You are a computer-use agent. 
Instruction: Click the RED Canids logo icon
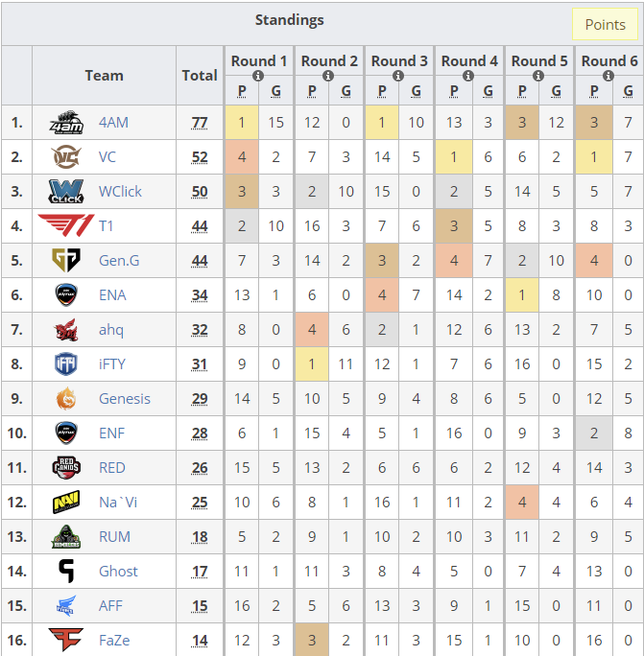point(66,467)
